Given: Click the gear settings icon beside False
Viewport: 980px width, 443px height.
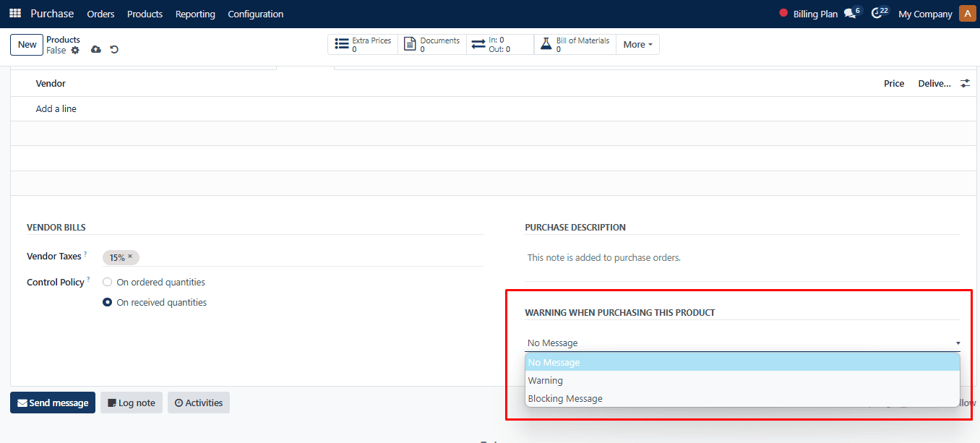Looking at the screenshot, I should click(75, 51).
